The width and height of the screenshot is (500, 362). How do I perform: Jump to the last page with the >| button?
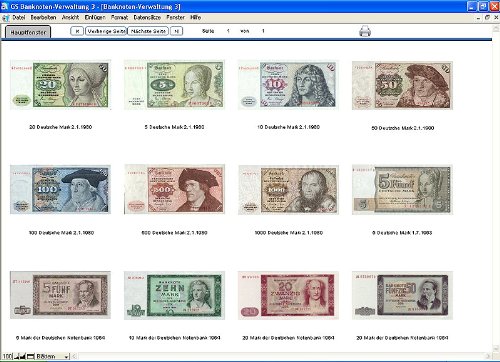coord(177,31)
